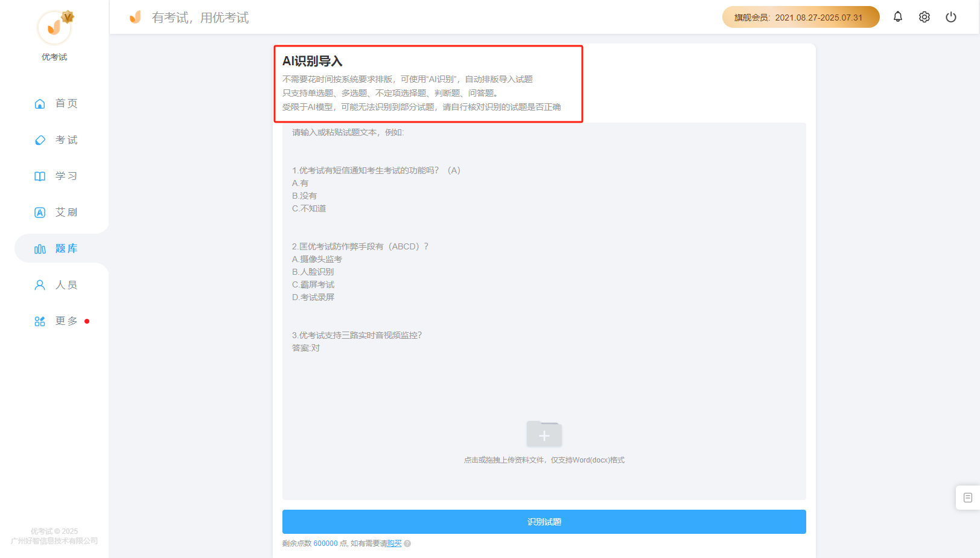Open the 购买 purchase link

pos(394,544)
